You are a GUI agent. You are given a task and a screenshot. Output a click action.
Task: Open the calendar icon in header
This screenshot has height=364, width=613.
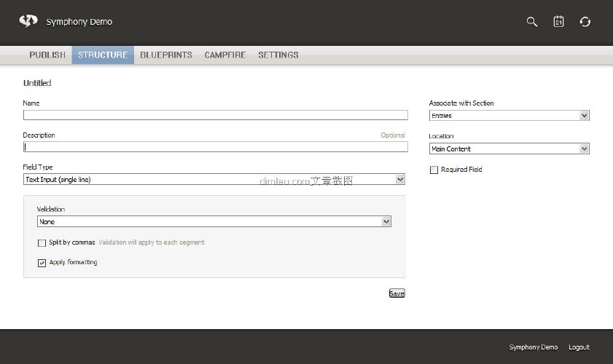click(x=558, y=22)
